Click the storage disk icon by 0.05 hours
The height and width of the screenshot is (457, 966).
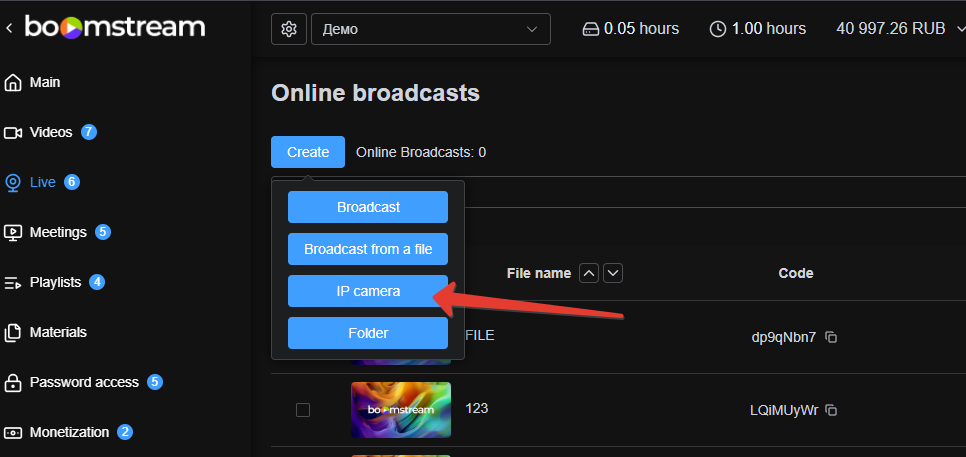coord(590,29)
